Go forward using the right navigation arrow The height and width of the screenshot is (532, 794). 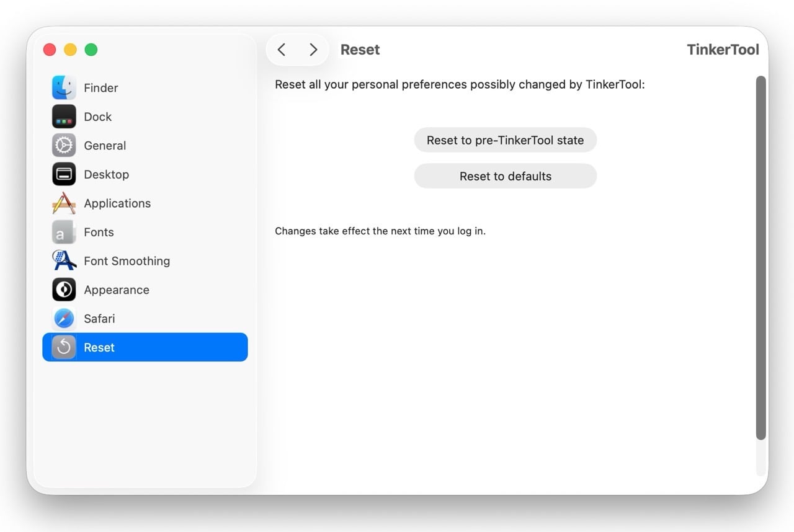pos(313,49)
